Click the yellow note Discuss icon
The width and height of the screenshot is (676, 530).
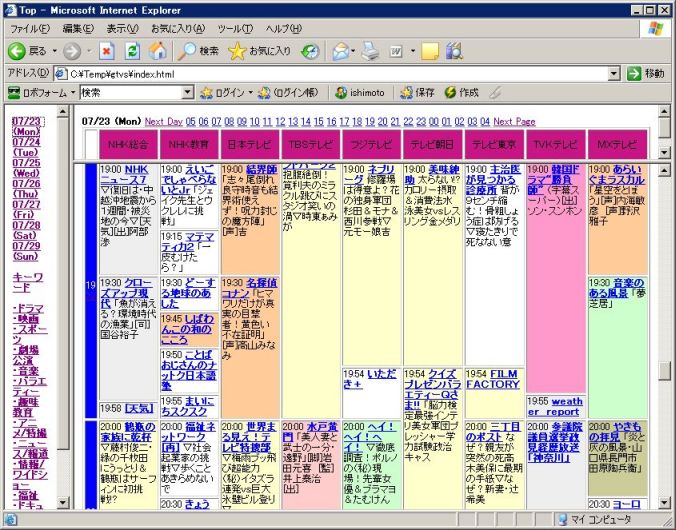[x=430, y=51]
